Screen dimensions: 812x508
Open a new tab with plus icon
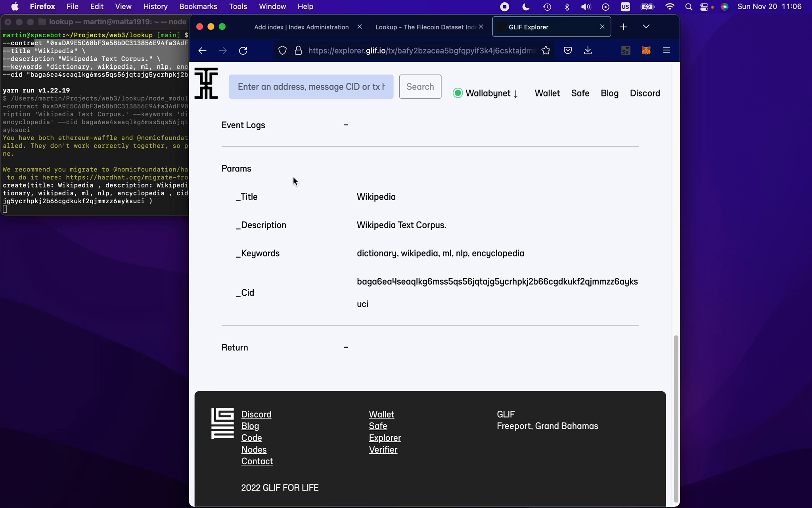point(623,27)
